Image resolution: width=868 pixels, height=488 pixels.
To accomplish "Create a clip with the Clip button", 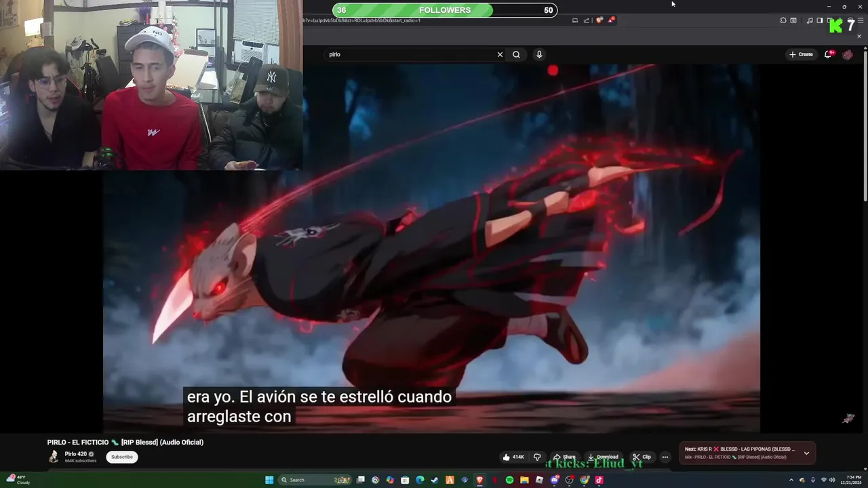I will pos(642,457).
